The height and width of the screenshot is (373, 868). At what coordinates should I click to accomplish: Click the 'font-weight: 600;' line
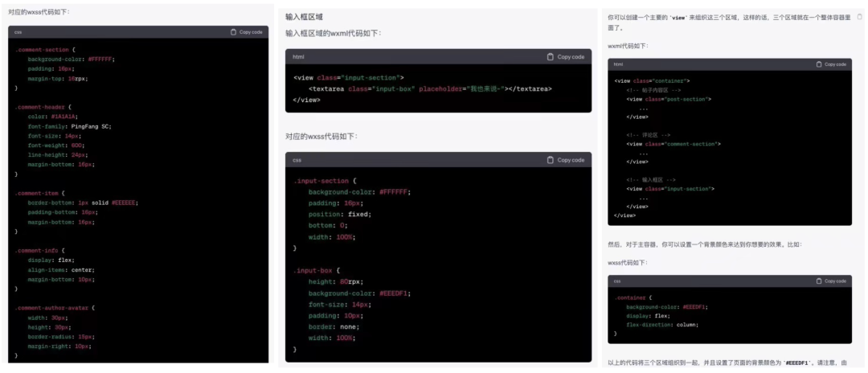[x=56, y=146]
